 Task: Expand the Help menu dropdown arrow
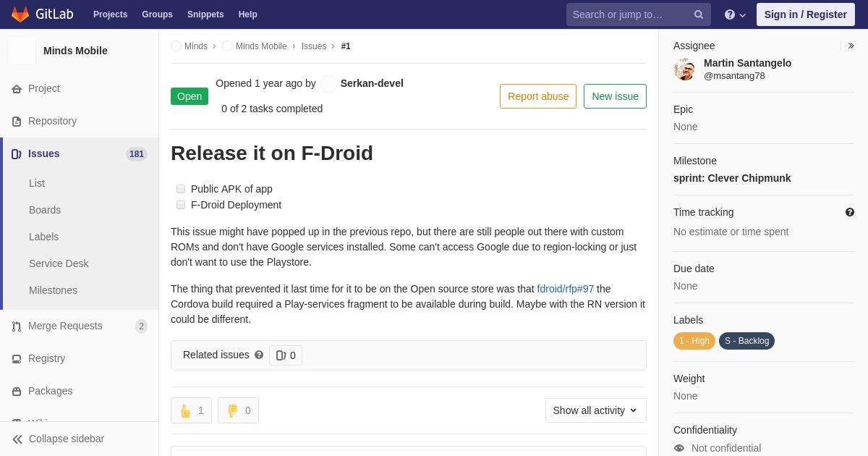(742, 15)
